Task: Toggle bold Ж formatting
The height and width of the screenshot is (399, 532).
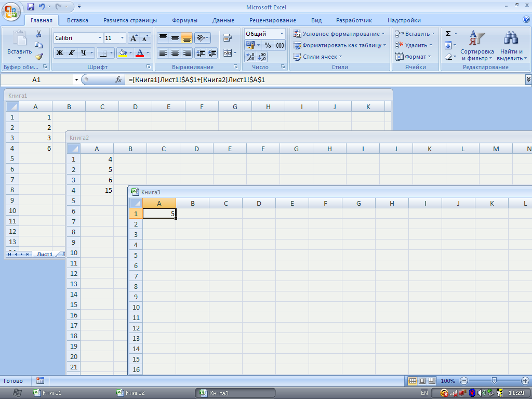Action: coord(59,53)
